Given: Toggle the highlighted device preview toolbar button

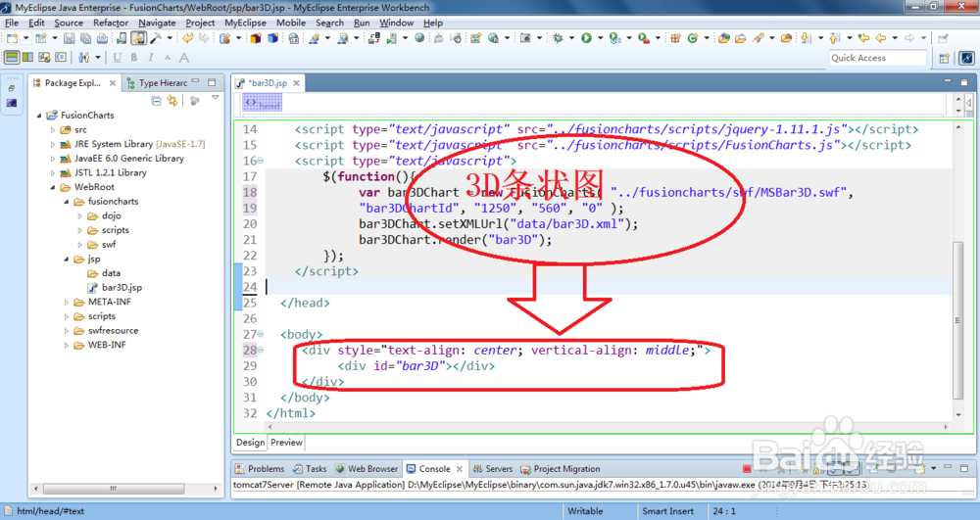Looking at the screenshot, I should (x=139, y=39).
